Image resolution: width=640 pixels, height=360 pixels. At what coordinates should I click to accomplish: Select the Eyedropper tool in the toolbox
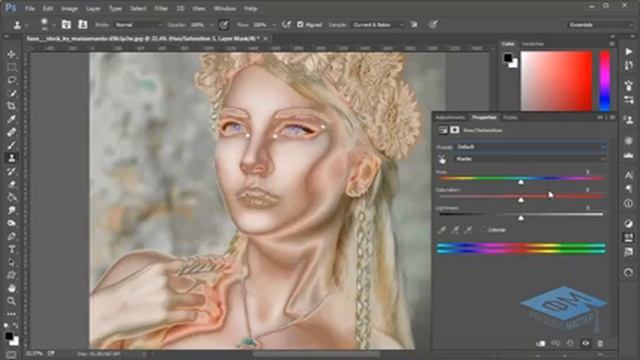point(11,119)
